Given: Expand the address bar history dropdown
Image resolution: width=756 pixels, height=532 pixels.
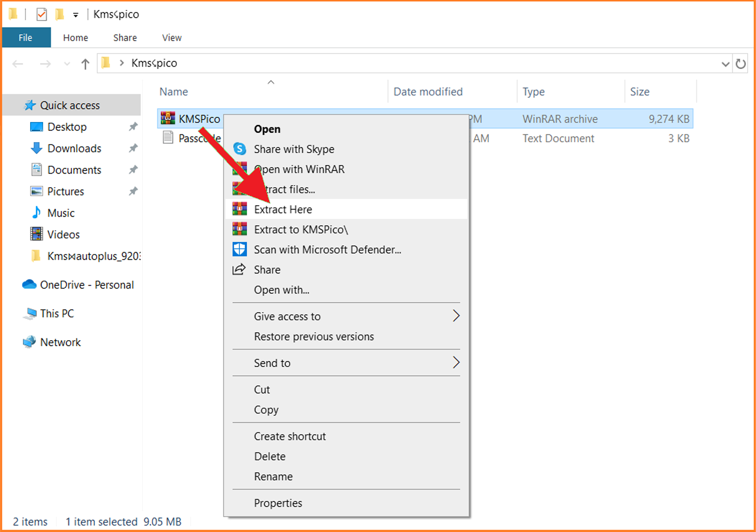Looking at the screenshot, I should coord(725,64).
